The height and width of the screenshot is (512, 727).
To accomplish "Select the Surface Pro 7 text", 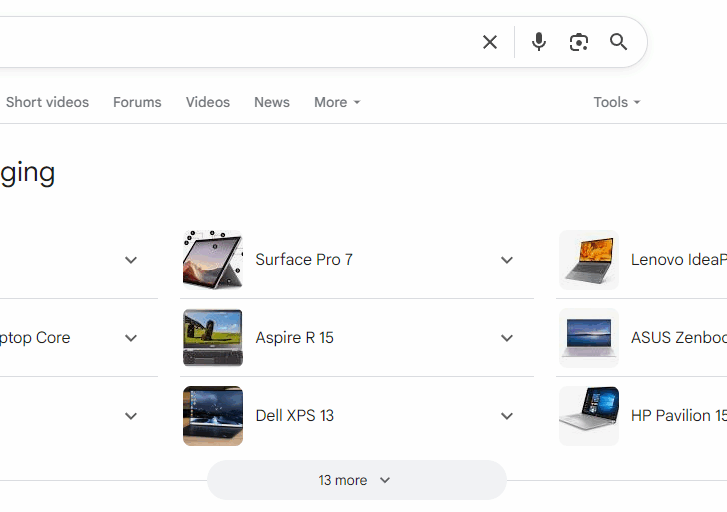I will point(304,260).
